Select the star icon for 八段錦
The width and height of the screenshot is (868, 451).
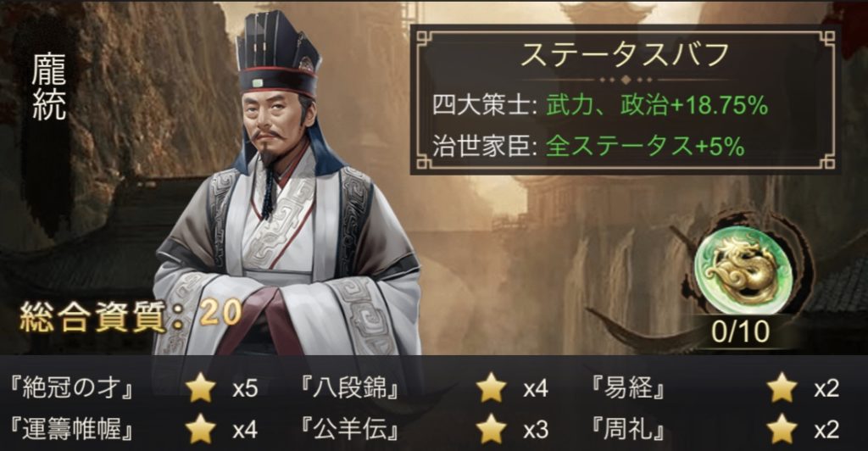[x=491, y=387]
